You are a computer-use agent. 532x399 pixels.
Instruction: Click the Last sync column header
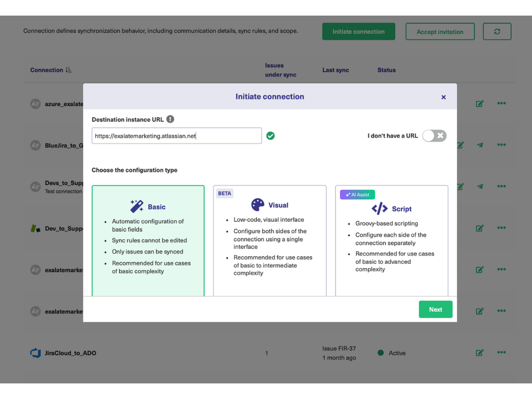336,70
